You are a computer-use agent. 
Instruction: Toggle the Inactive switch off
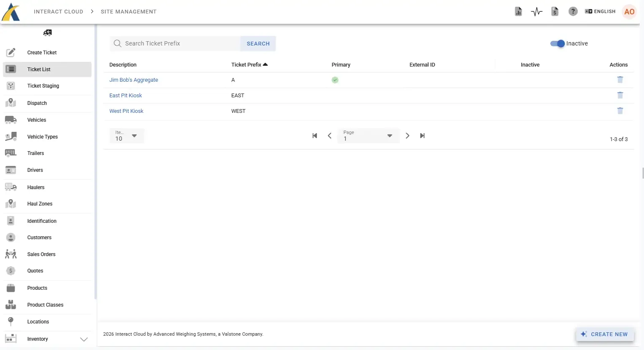(x=557, y=43)
